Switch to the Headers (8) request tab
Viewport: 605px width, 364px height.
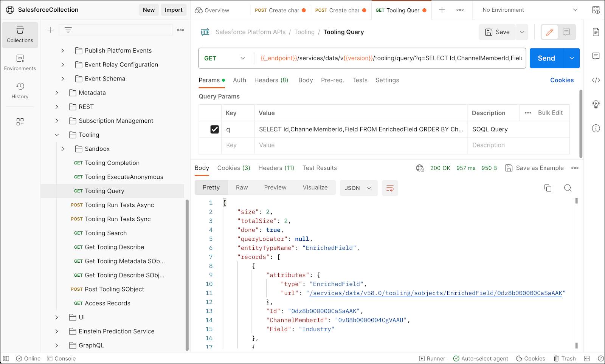click(271, 80)
